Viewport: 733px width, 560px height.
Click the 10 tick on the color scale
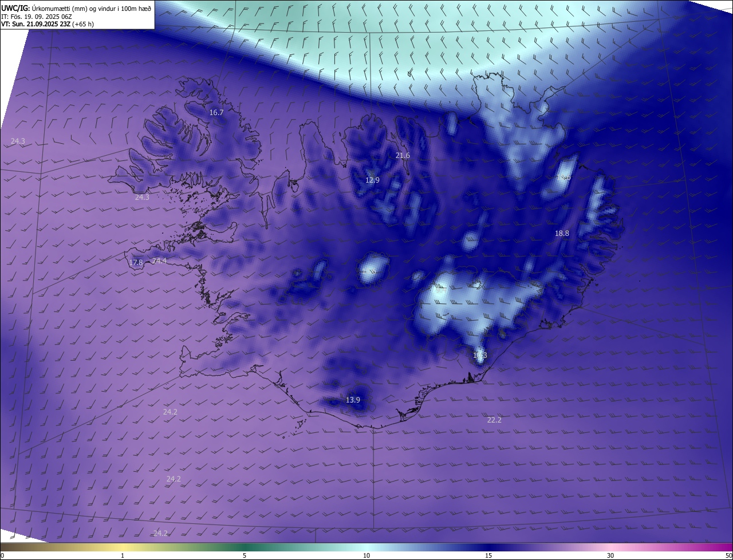pyautogui.click(x=366, y=555)
